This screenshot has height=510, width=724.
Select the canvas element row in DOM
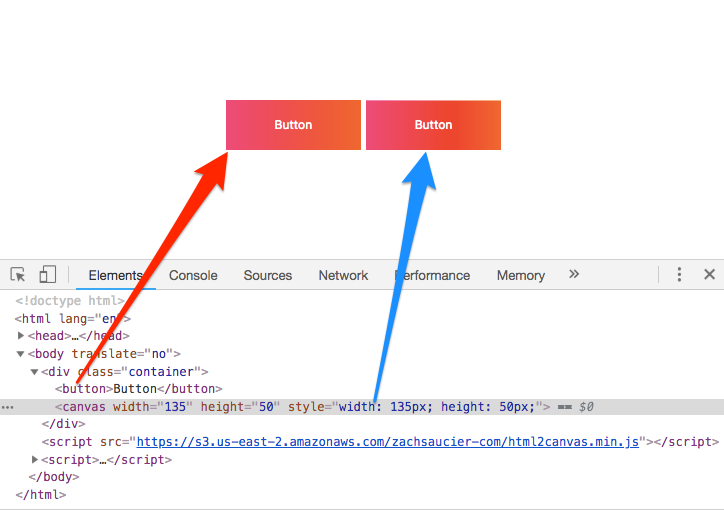point(300,407)
